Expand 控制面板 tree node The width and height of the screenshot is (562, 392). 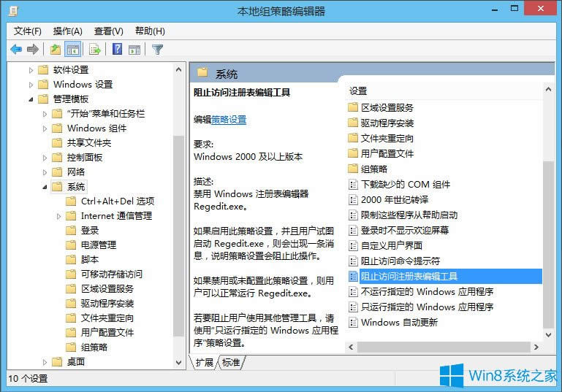45,158
